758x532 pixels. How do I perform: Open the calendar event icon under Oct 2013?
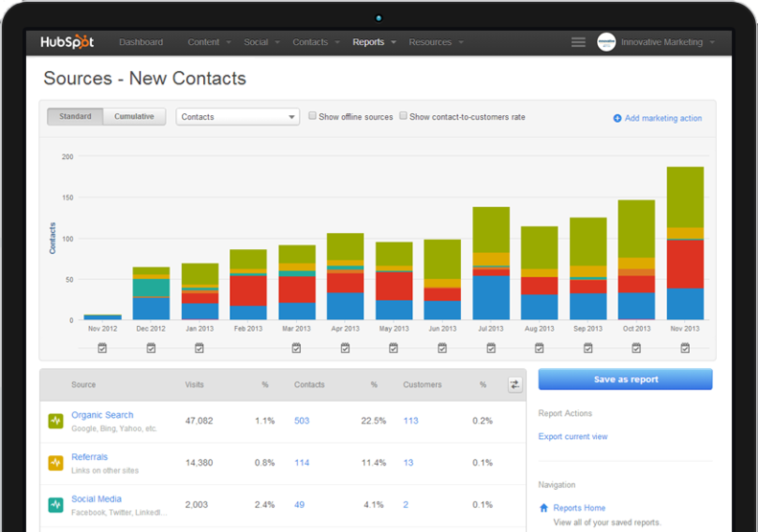(636, 348)
